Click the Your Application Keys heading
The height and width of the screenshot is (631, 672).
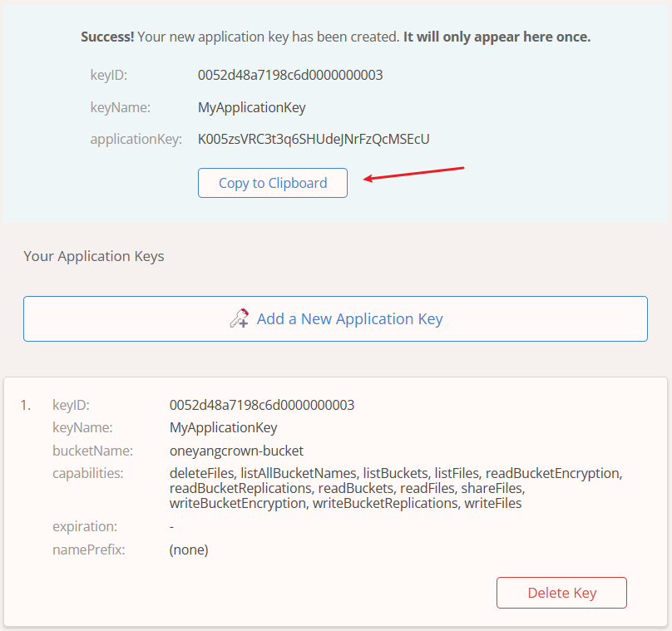(x=94, y=256)
